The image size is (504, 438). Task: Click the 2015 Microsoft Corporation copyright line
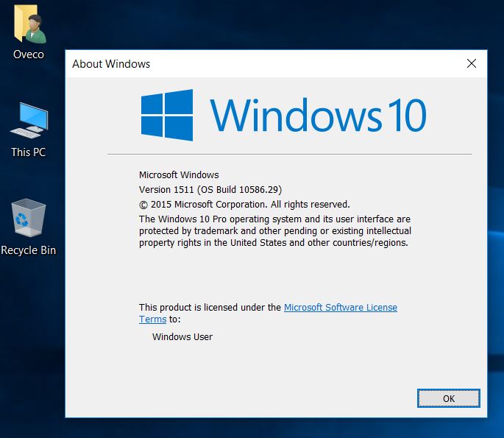244,205
